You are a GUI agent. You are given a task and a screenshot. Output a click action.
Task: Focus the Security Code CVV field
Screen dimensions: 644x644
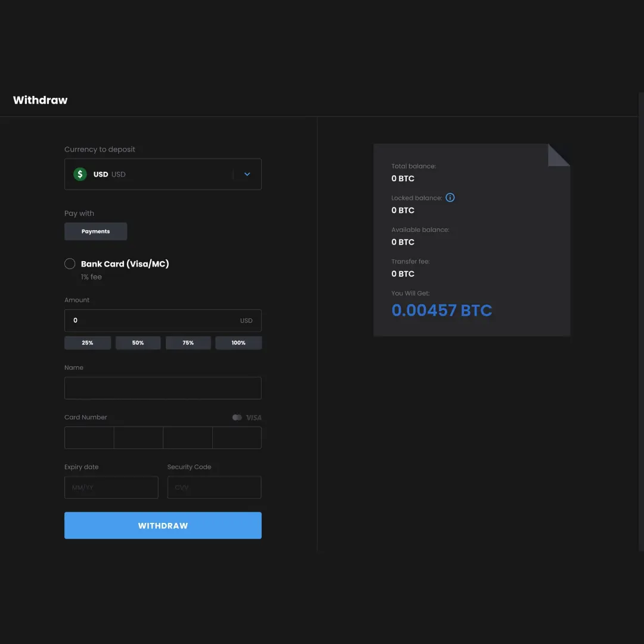(x=214, y=487)
